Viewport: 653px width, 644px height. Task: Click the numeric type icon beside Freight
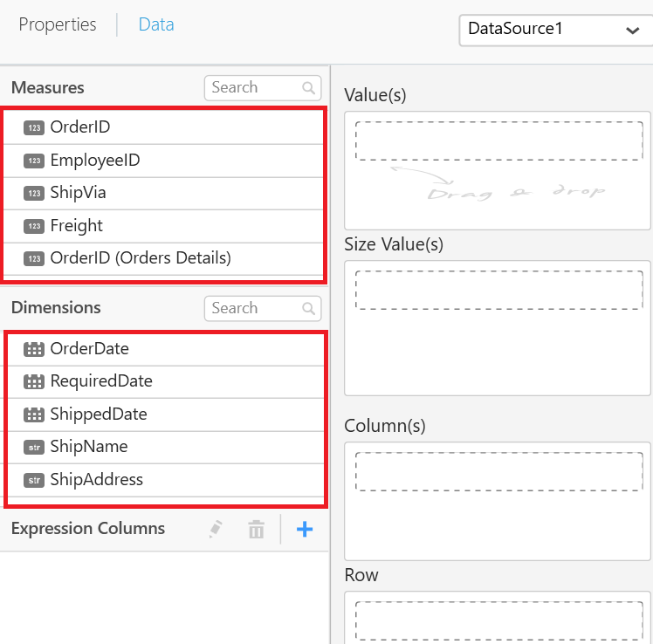click(x=34, y=226)
